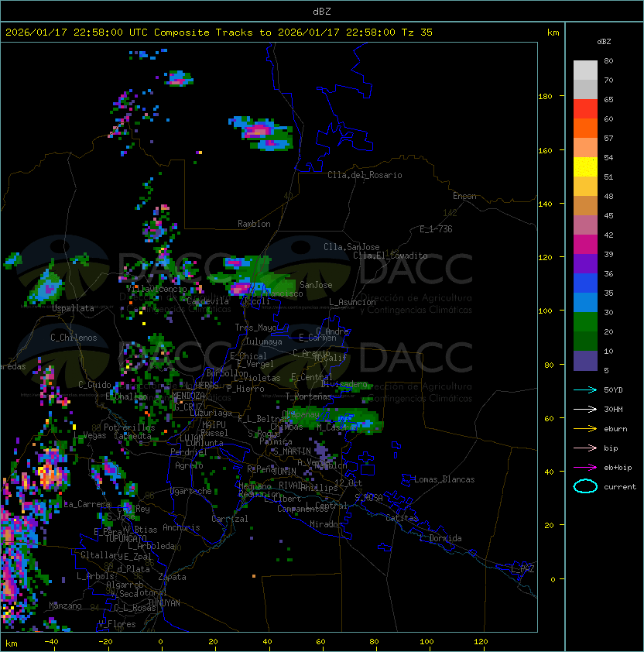Click the 'Mirador' map label
644x652 pixels.
(x=327, y=524)
